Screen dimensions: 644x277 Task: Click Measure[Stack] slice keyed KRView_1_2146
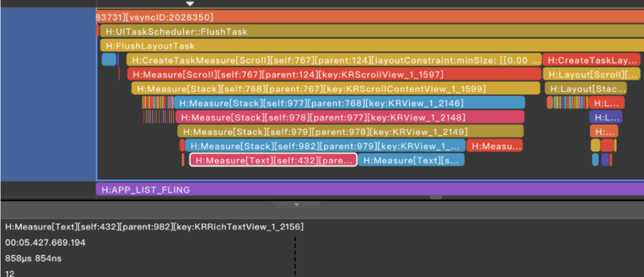pyautogui.click(x=349, y=103)
